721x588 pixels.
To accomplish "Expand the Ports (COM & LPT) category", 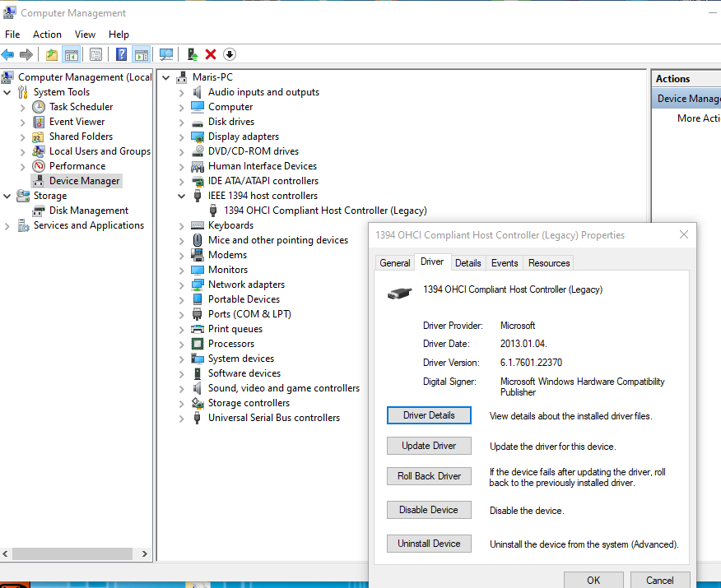I will click(182, 315).
